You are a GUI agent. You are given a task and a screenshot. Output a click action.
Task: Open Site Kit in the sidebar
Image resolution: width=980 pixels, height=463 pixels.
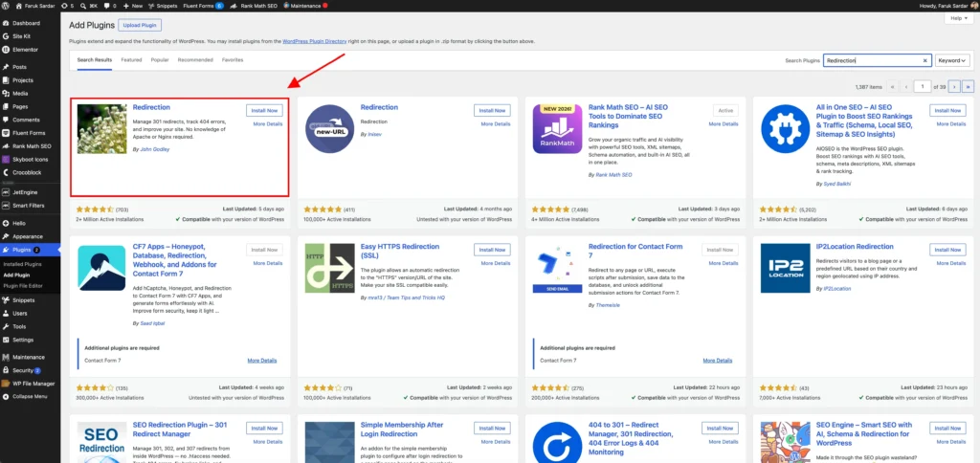pyautogui.click(x=22, y=36)
